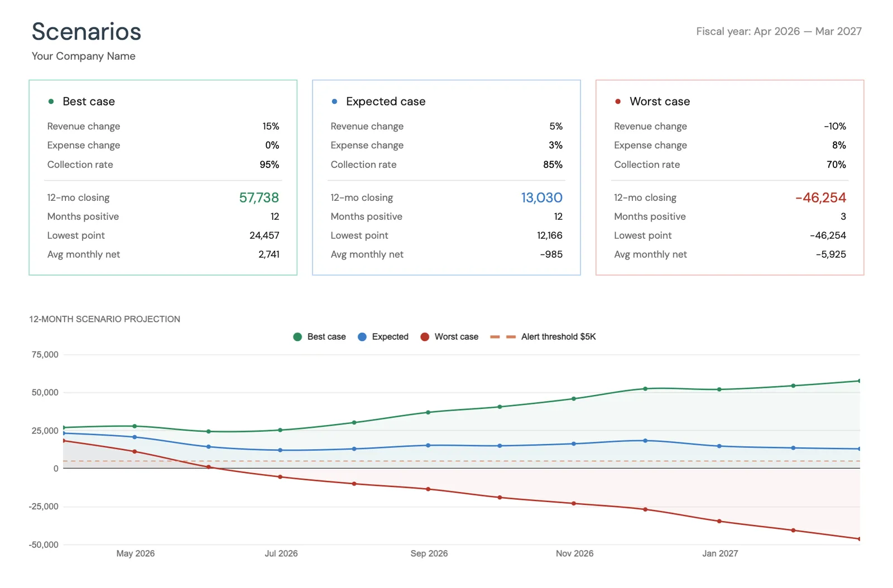Click the fiscal year Apr 2026 – Mar 2027 label
Image resolution: width=893 pixels, height=588 pixels.
point(779,32)
